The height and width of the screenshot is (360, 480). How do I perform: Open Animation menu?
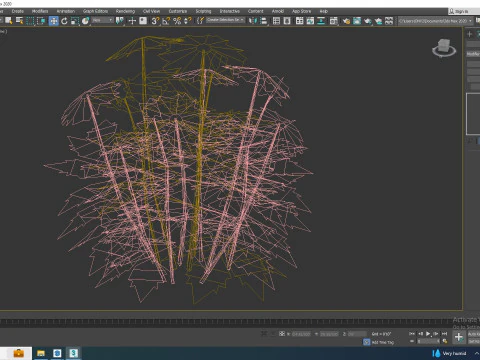coord(66,11)
